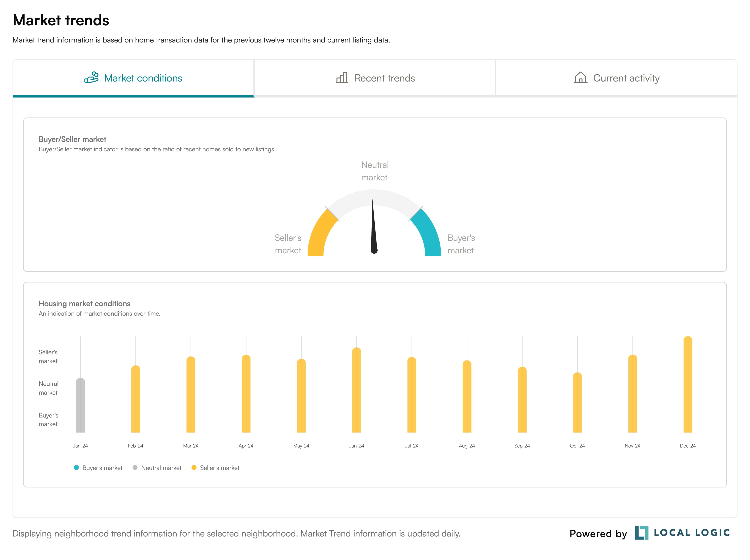Click the Neutral market y-axis label
The width and height of the screenshot is (750, 560).
tap(48, 388)
